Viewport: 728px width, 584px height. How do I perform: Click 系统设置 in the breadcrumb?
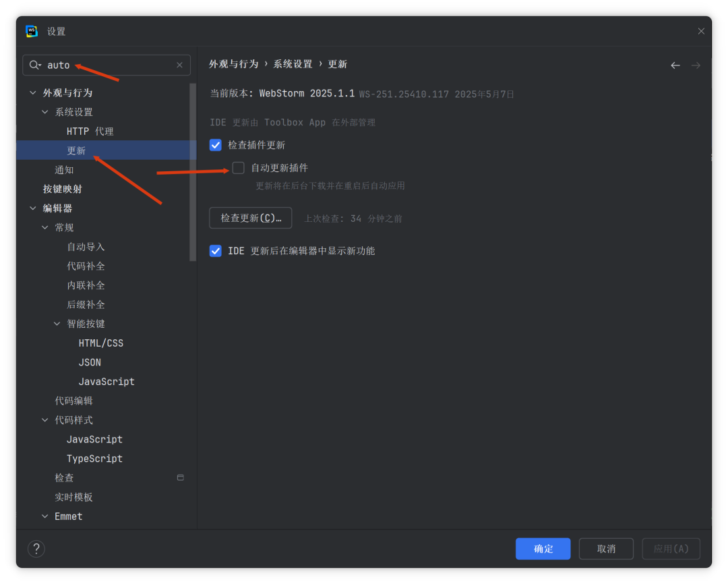[293, 64]
